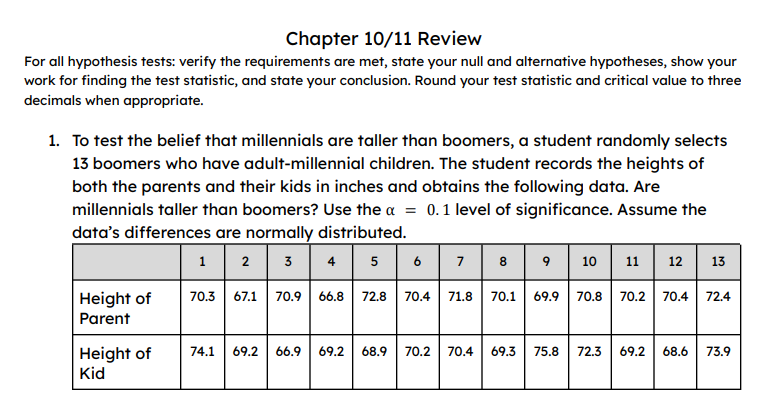Click the "Chapter 10/11 Review" title
Viewport: 778px width, 406px height.
coord(383,40)
